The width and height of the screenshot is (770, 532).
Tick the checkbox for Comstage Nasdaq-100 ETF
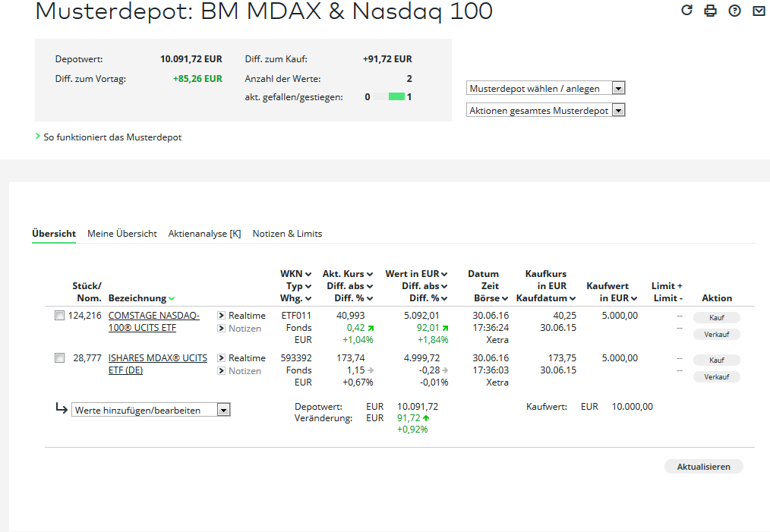(x=59, y=316)
